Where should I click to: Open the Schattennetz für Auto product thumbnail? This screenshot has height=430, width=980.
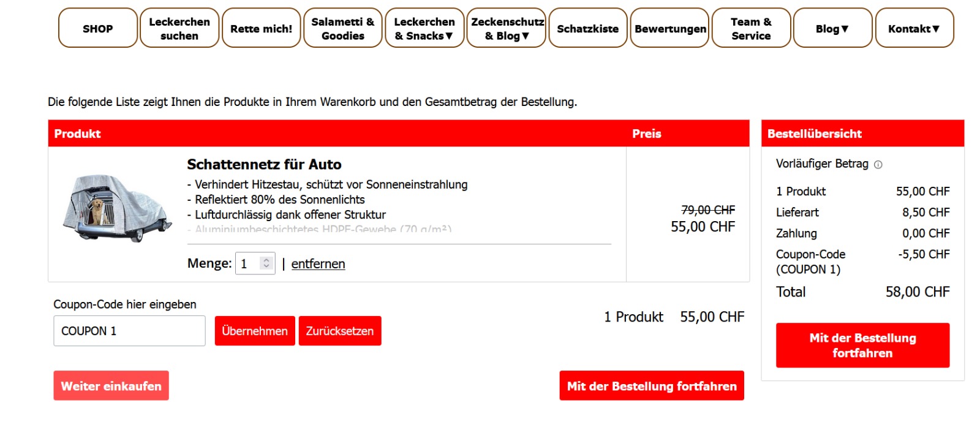(x=117, y=208)
